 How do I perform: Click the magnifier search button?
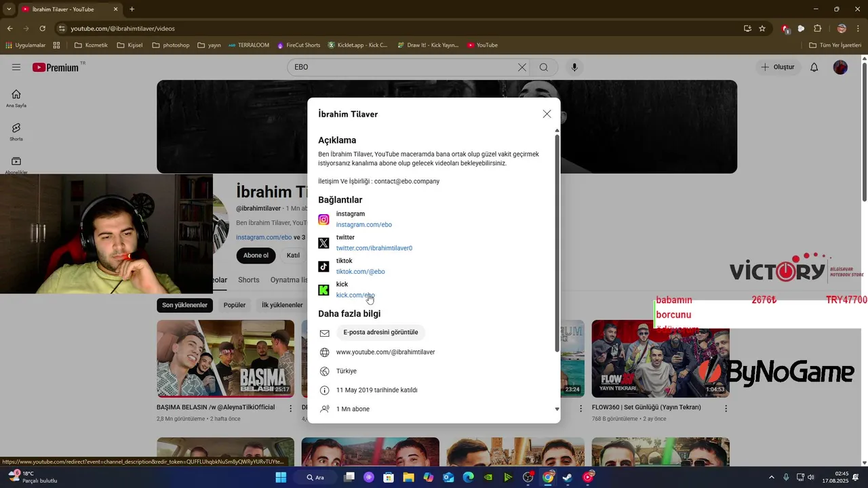(544, 67)
